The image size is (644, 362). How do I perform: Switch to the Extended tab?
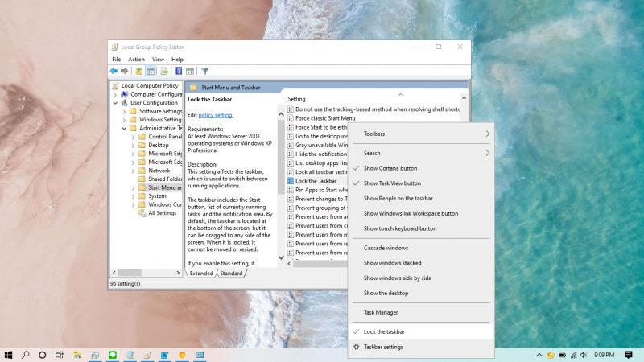pyautogui.click(x=201, y=274)
